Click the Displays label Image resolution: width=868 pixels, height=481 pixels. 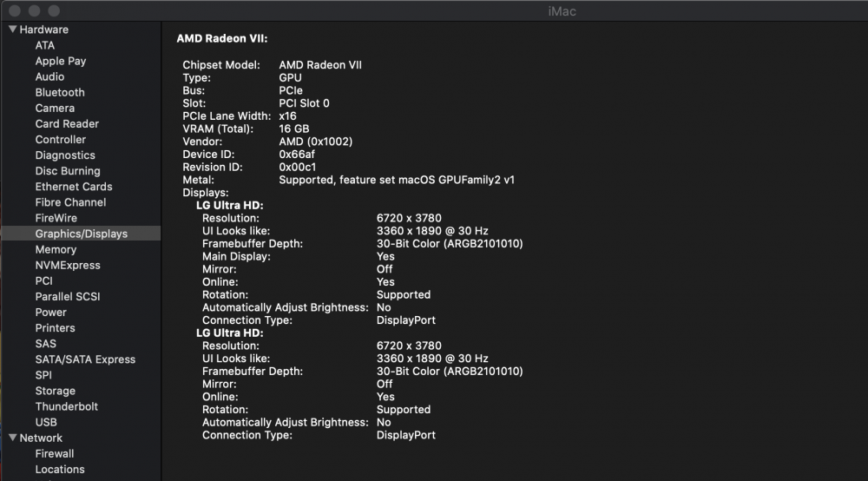coord(206,192)
